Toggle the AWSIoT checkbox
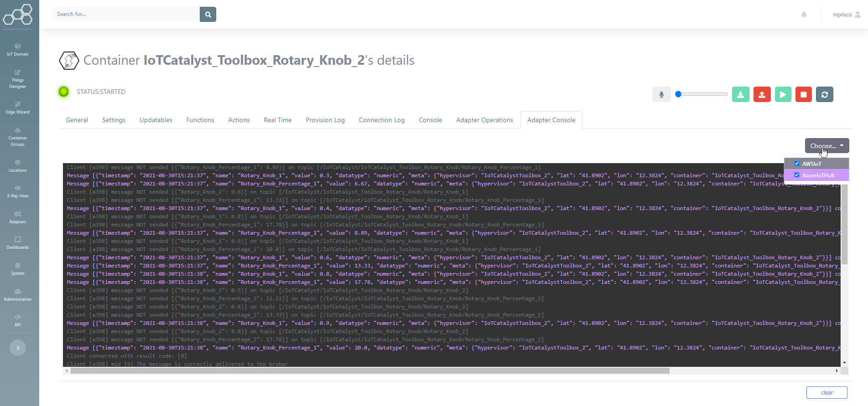 (796, 164)
